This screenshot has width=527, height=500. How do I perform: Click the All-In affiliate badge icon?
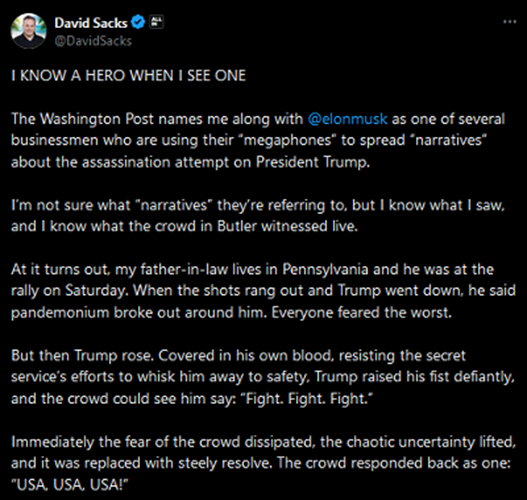[x=157, y=22]
